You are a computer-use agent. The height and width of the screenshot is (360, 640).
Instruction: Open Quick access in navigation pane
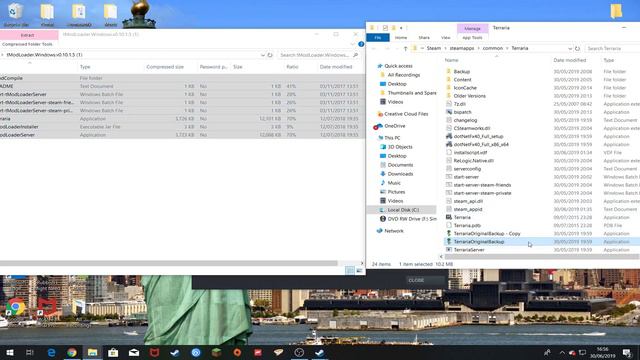[x=398, y=66]
